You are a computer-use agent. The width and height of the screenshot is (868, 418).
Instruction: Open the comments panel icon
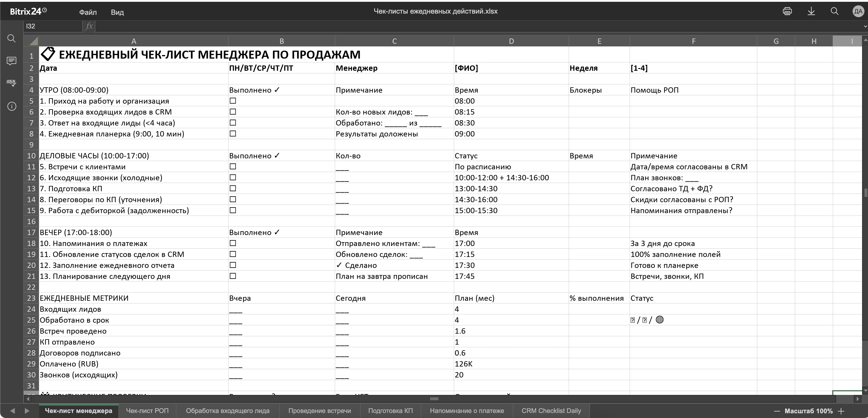point(12,61)
